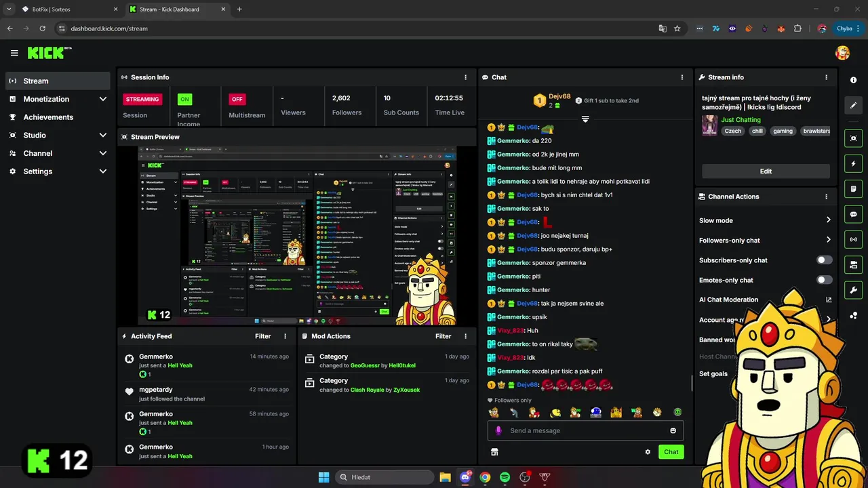Screen dimensions: 868x488
Task: Open the hamburger menu beside the Kick logo
Action: [x=14, y=53]
